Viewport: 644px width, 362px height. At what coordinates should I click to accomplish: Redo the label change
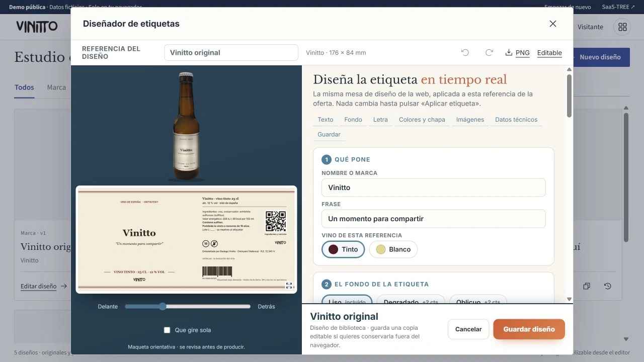pyautogui.click(x=489, y=53)
